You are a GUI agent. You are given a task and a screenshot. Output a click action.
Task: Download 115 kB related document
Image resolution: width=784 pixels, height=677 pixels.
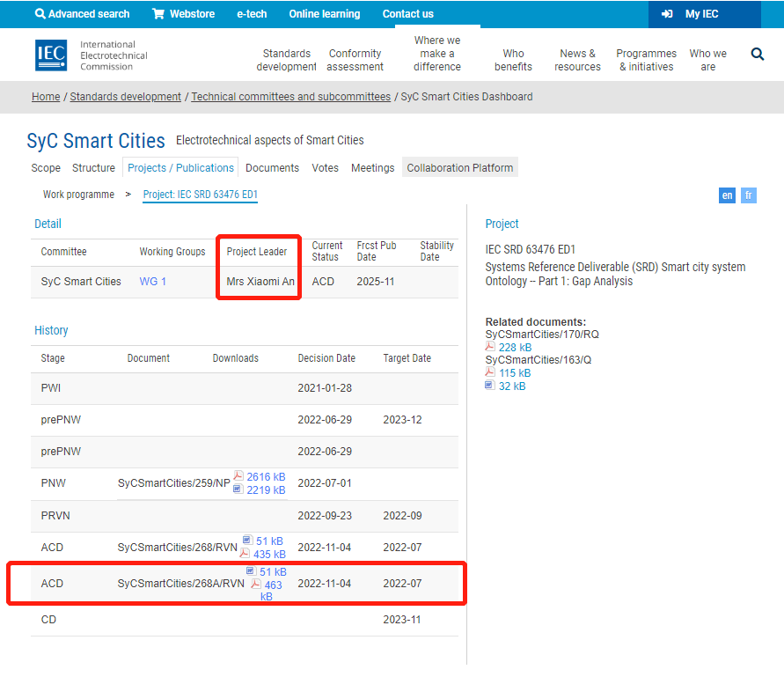pos(515,373)
